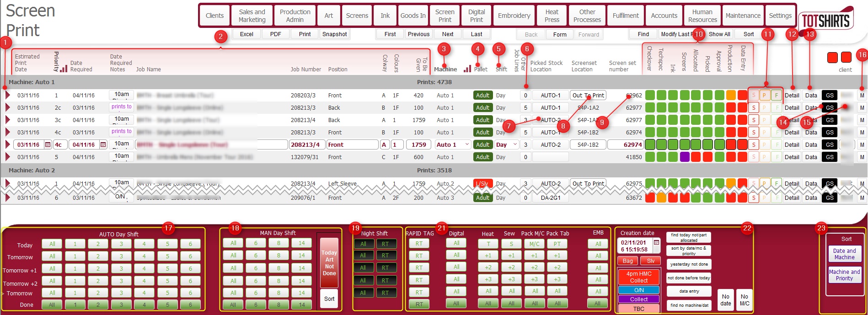Toggle the P status on the first row

click(x=764, y=96)
